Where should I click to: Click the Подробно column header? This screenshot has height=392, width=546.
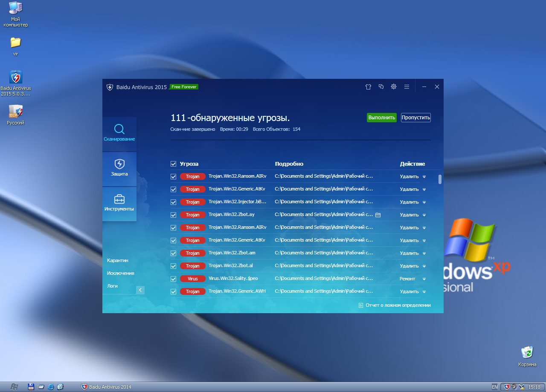[x=289, y=164]
